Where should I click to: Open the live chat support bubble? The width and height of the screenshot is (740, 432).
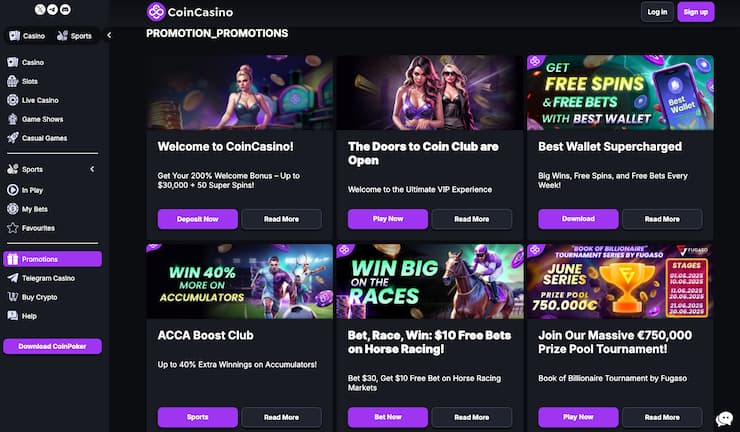[724, 419]
